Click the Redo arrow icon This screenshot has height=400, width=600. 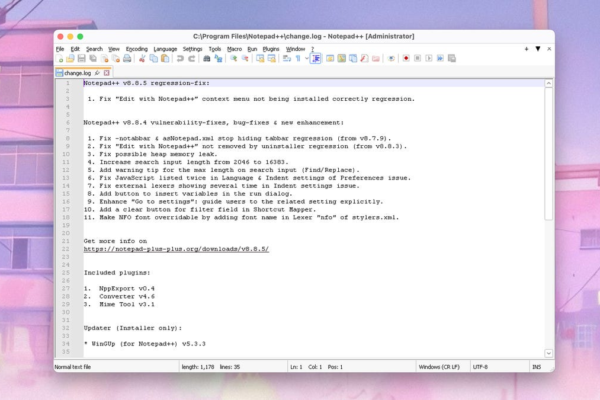point(191,59)
